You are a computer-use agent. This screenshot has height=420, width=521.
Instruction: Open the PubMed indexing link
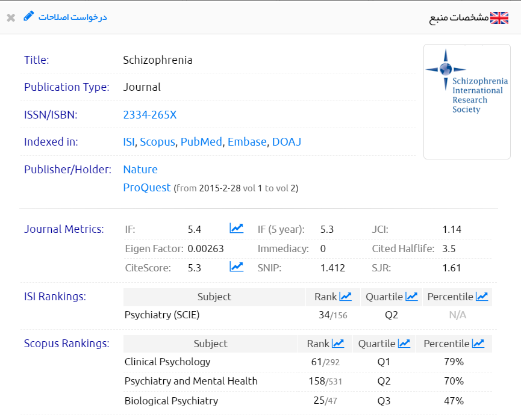(x=201, y=142)
